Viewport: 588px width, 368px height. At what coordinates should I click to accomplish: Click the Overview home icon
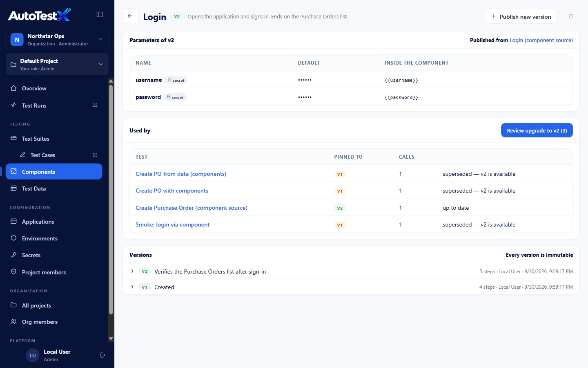click(x=13, y=88)
